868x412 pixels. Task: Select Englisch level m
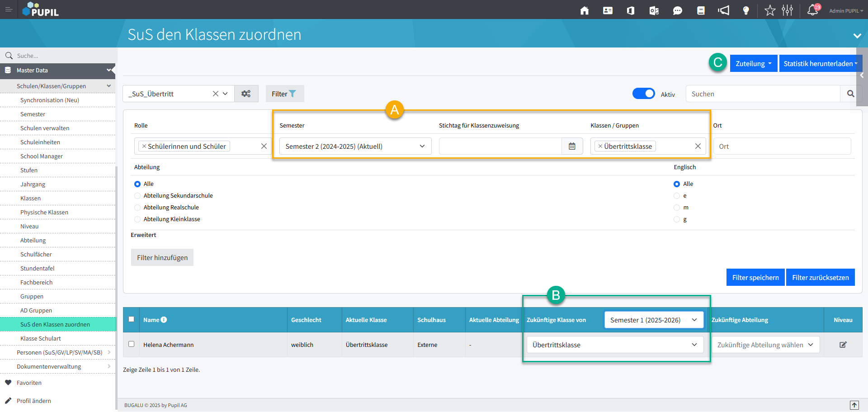tap(677, 208)
